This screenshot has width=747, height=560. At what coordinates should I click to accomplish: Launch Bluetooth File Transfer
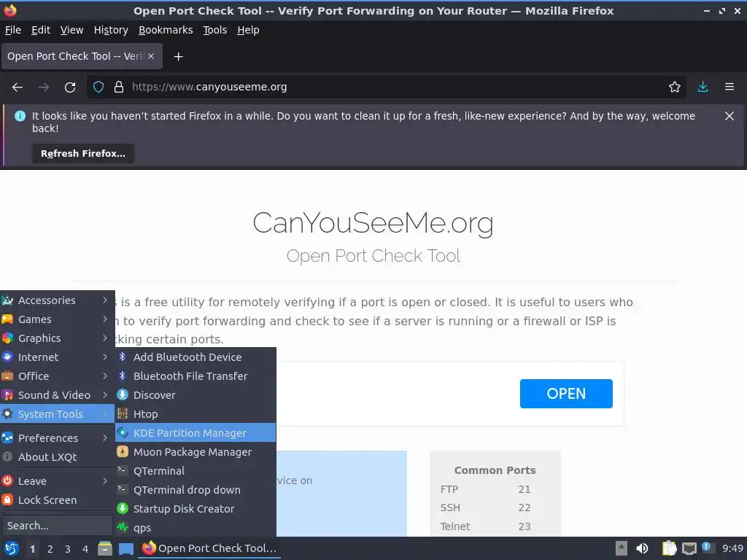point(196,376)
